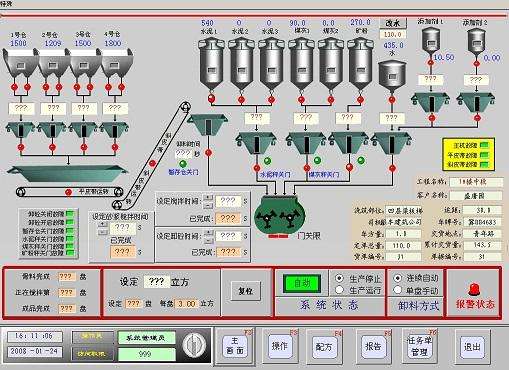Screen dimensions: 509x370
Task: Click the green 暂存仓关门 indicator light
Action: pos(183,164)
